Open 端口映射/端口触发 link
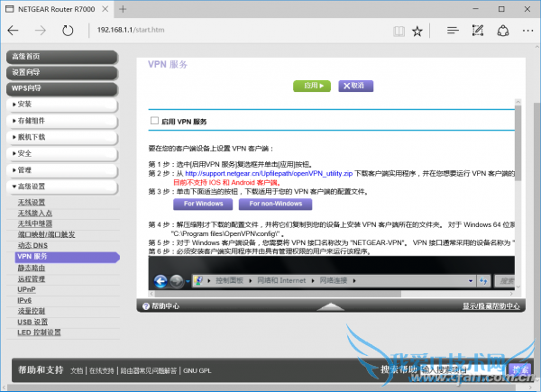Image resolution: width=541 pixels, height=392 pixels. pyautogui.click(x=46, y=234)
